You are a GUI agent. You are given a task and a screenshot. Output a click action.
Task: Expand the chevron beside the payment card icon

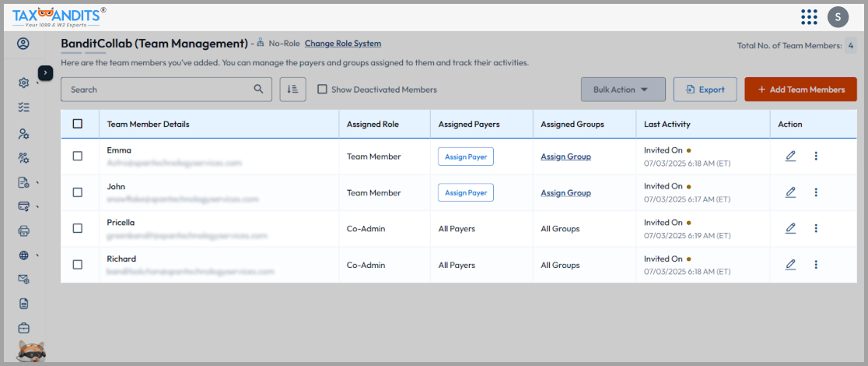point(37,207)
